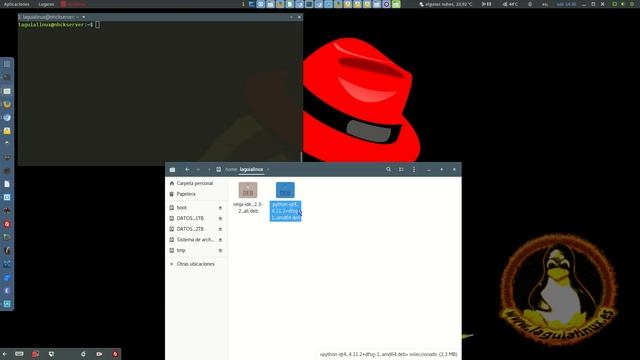Eject the DATOS_2TB volume

(220, 229)
